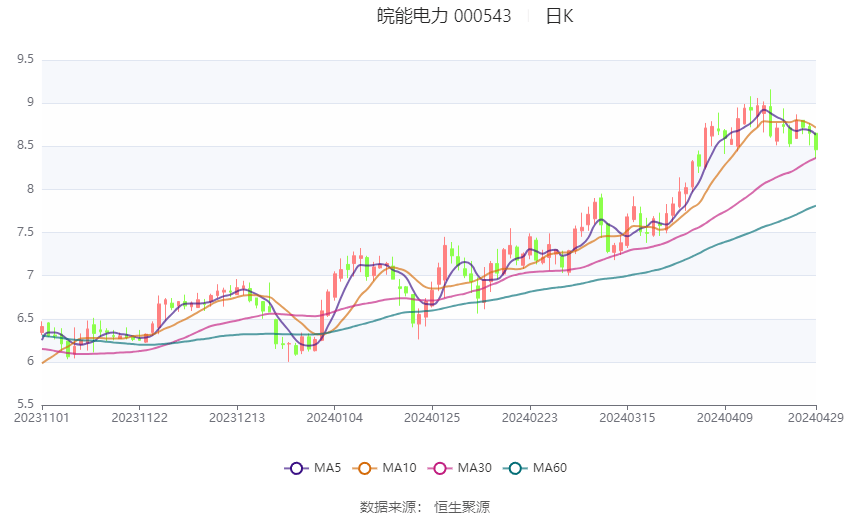The image size is (850, 517).
Task: Click y-axis value 9.5
Action: click(25, 59)
